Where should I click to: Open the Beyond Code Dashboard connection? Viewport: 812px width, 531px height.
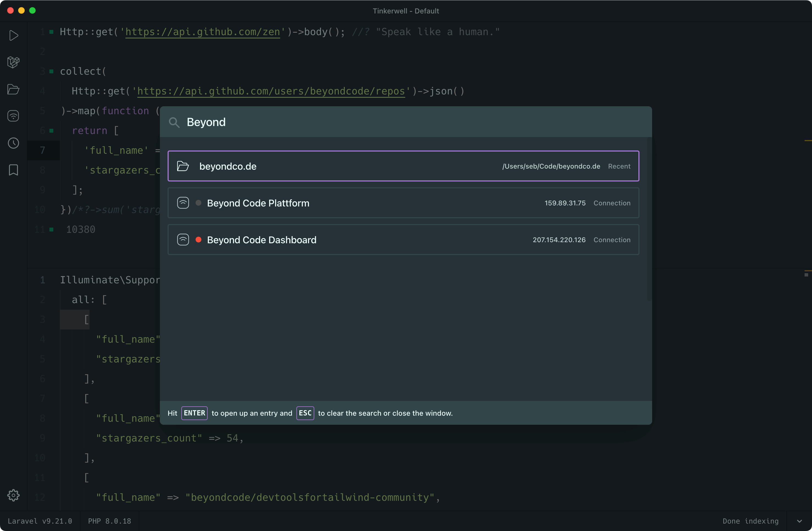[403, 240]
